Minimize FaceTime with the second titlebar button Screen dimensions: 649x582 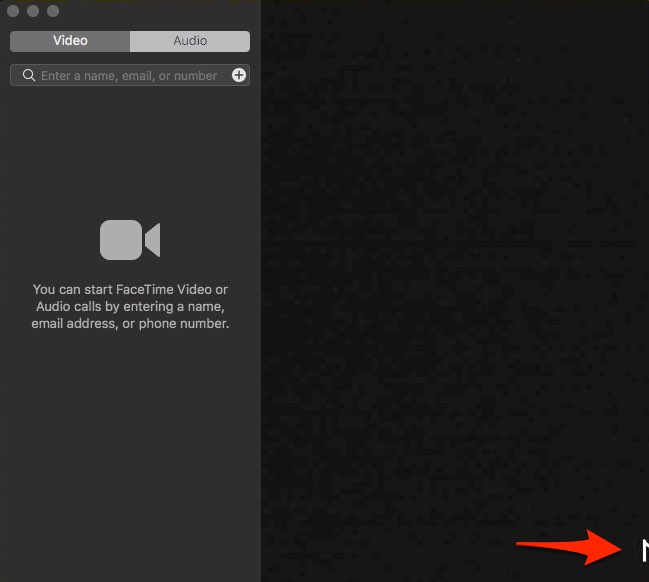point(33,11)
